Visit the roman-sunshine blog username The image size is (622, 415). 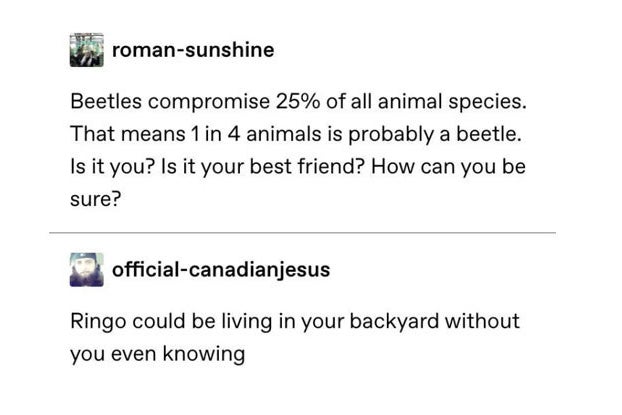click(193, 50)
